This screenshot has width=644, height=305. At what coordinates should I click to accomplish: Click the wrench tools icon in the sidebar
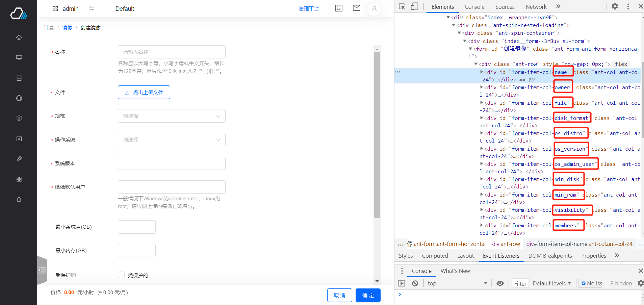click(x=19, y=159)
